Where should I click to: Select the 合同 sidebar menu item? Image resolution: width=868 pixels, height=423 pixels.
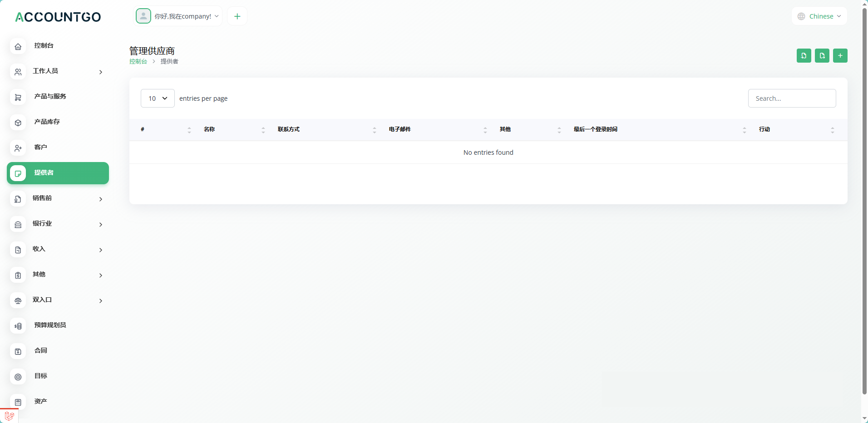click(40, 351)
